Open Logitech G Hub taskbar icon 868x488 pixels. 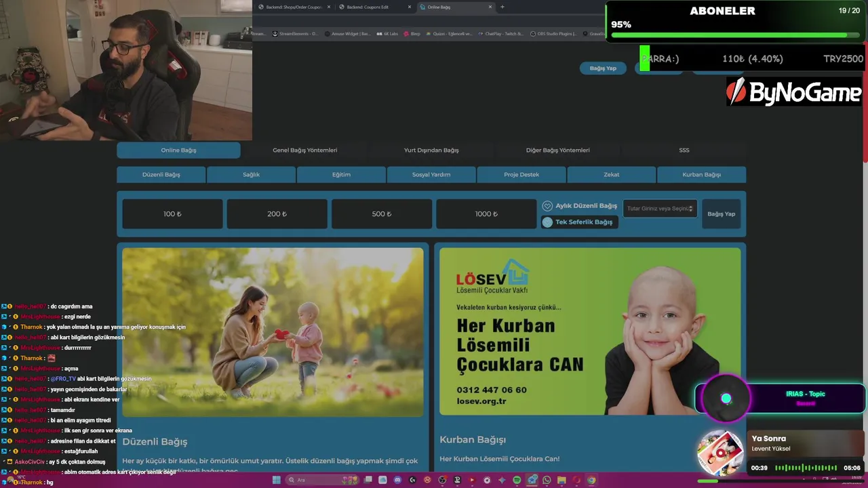click(412, 480)
